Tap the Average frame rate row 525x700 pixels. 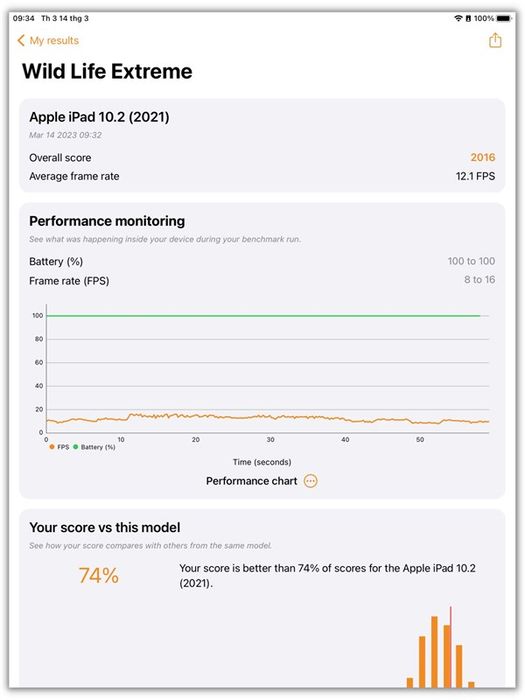[x=262, y=176]
